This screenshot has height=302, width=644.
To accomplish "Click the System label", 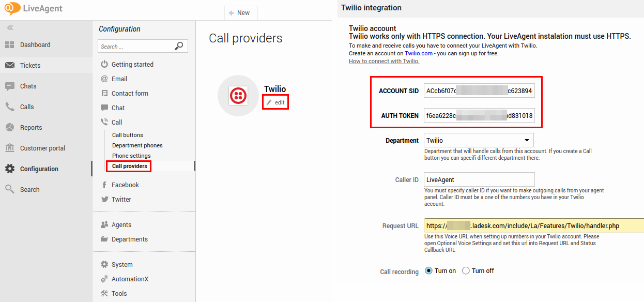I will coord(122,265).
